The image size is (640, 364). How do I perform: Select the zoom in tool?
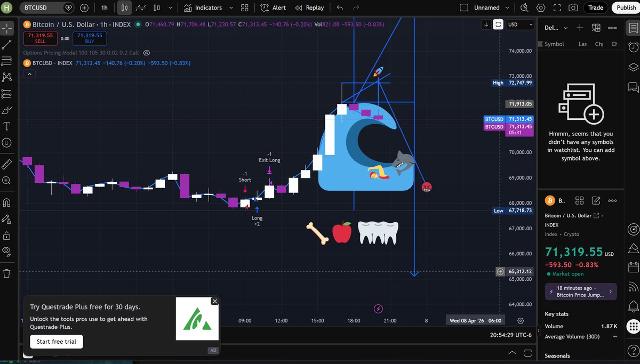click(x=7, y=181)
